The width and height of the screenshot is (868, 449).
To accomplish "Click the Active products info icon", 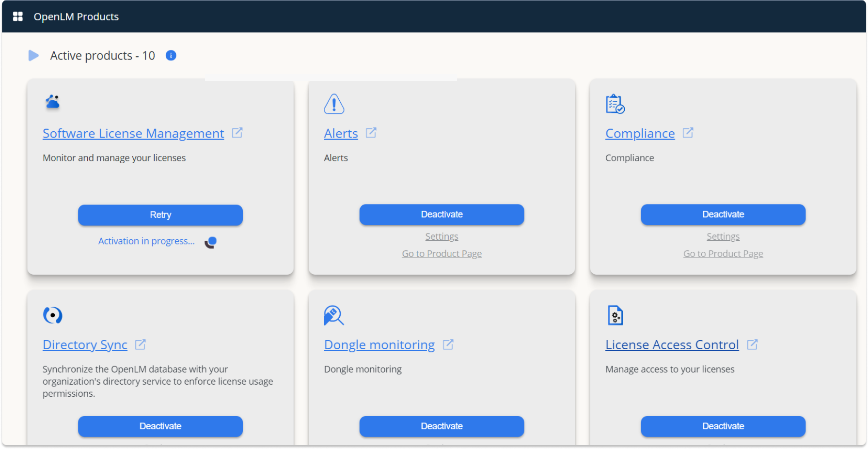I will pyautogui.click(x=171, y=55).
